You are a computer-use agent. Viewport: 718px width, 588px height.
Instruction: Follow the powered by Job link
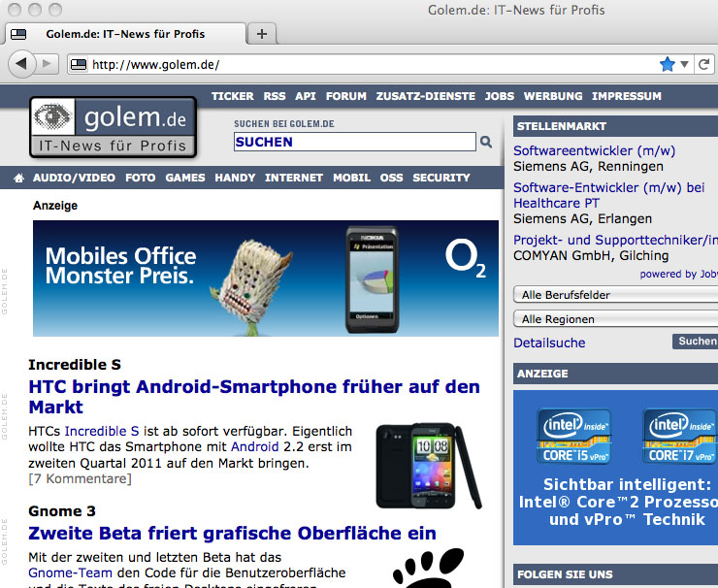pos(678,274)
